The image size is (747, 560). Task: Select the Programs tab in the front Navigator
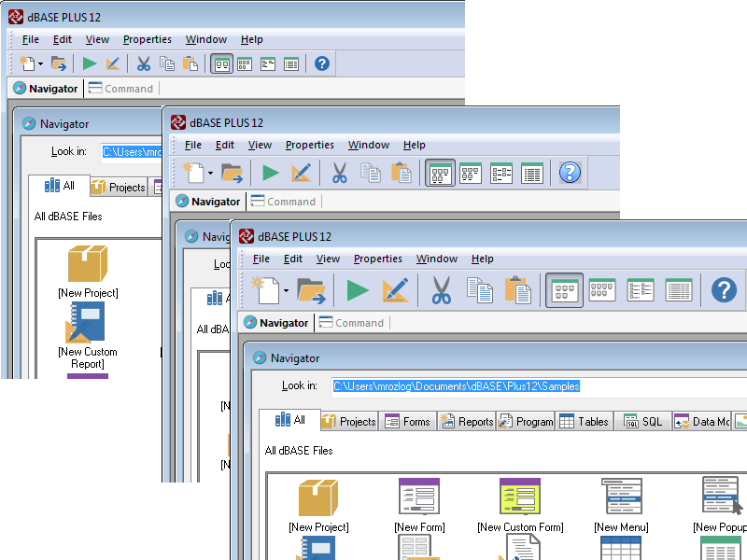click(x=526, y=422)
